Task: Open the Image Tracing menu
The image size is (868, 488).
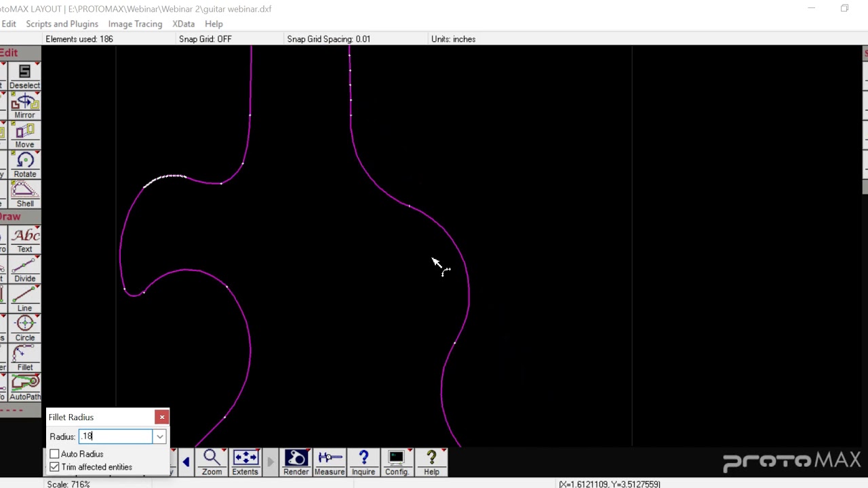Action: pyautogui.click(x=135, y=24)
